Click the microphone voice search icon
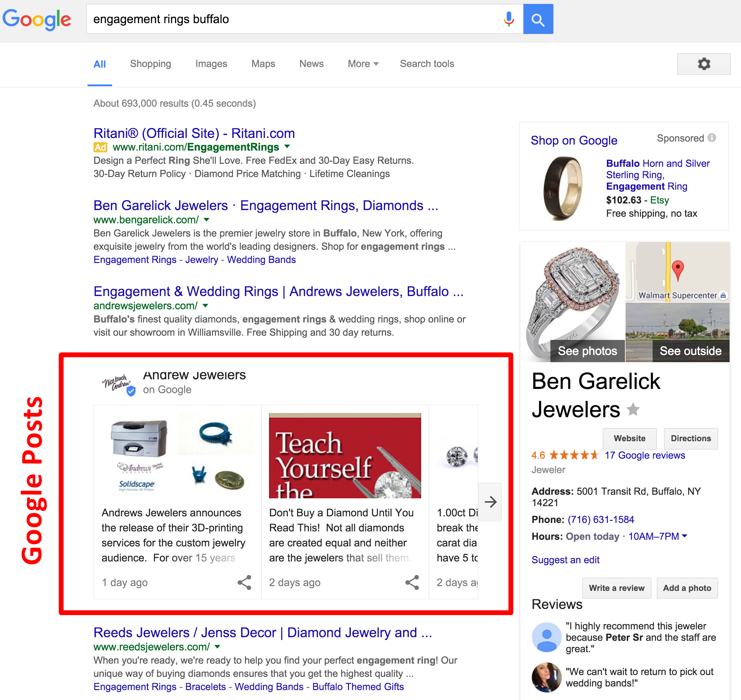Screen dimensions: 741x700 click(509, 19)
